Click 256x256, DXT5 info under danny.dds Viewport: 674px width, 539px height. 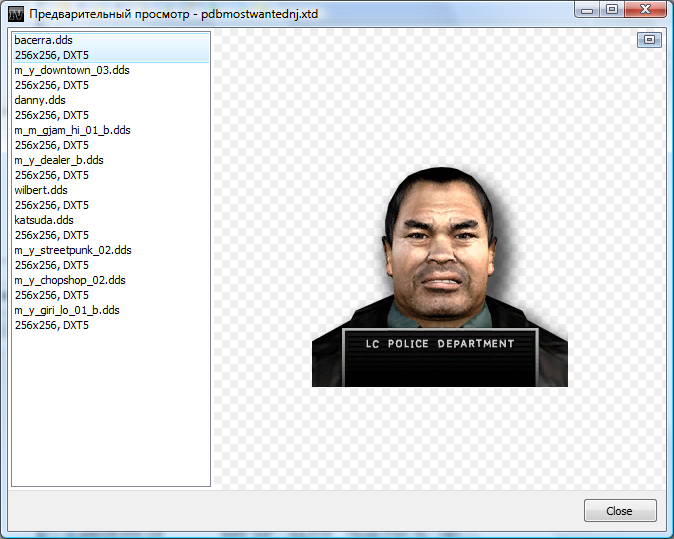click(x=52, y=115)
